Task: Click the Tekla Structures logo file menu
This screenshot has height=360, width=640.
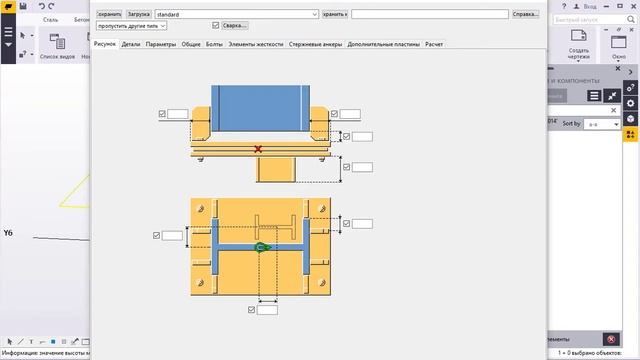Action: [8, 6]
